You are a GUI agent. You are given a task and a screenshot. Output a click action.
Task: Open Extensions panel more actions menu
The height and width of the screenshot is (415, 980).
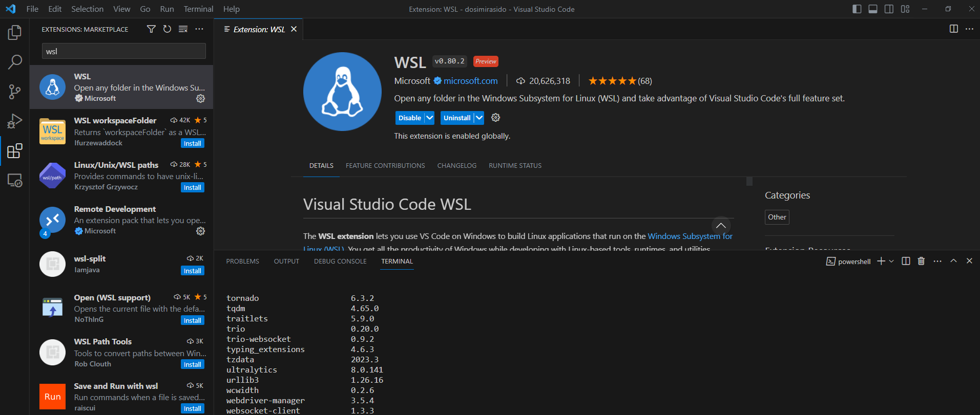(x=199, y=29)
